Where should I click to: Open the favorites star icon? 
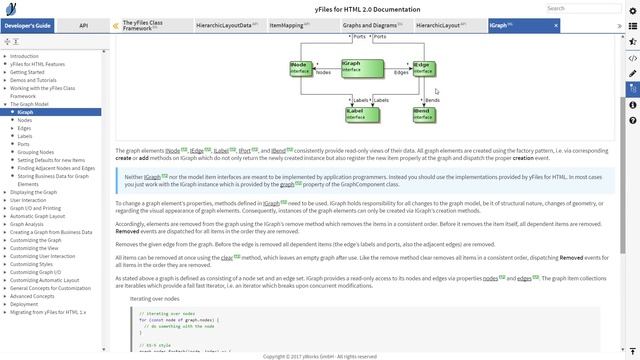[633, 42]
